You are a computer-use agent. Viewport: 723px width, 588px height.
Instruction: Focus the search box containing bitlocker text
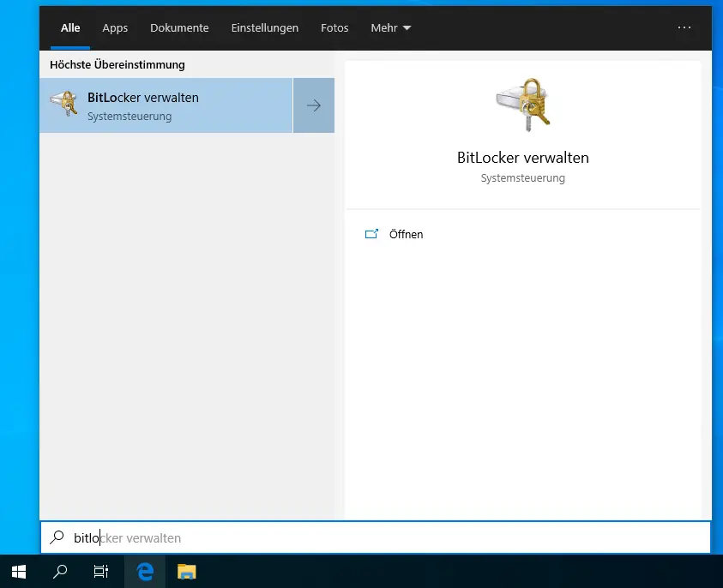click(x=386, y=538)
